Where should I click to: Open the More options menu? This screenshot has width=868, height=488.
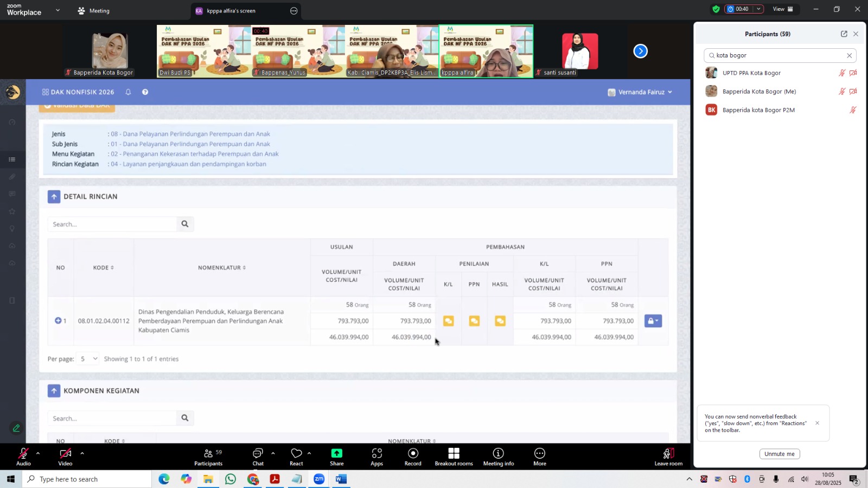pos(540,457)
